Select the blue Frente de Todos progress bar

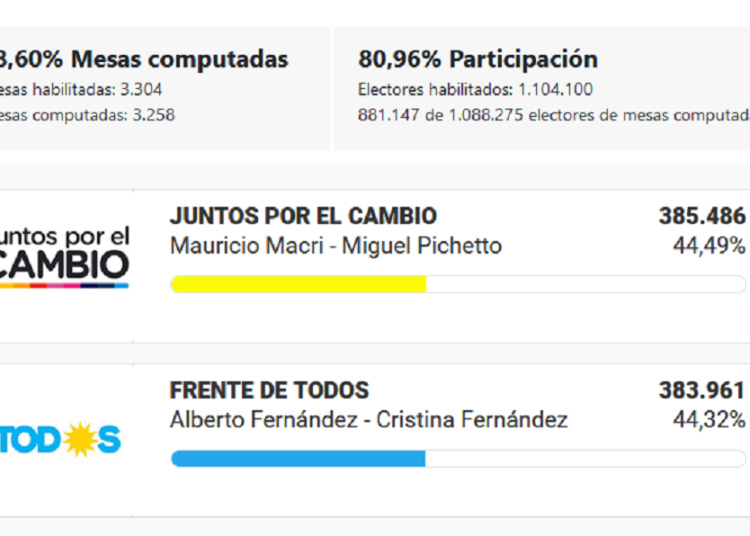298,459
